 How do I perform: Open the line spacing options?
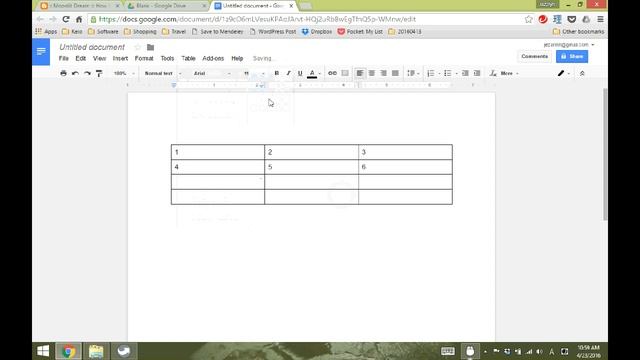click(413, 73)
